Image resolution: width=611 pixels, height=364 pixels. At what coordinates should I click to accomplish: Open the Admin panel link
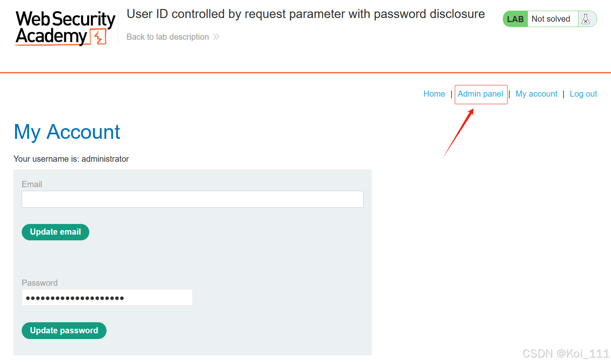point(480,94)
